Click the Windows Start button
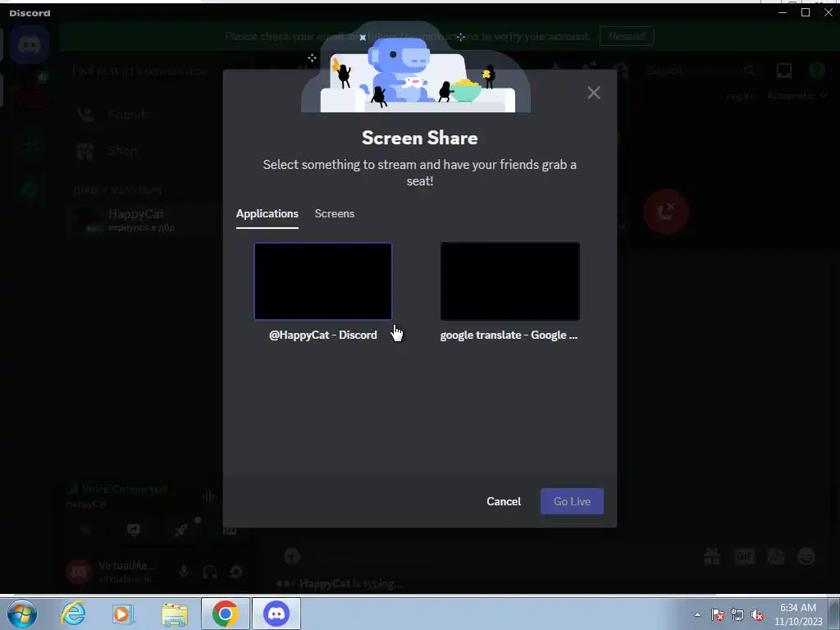The image size is (840, 630). tap(22, 614)
